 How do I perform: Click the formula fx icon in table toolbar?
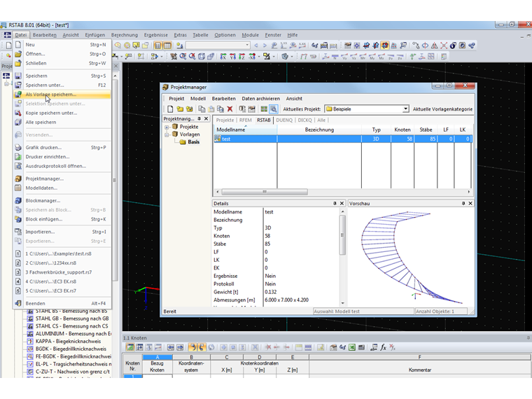[x=383, y=347]
